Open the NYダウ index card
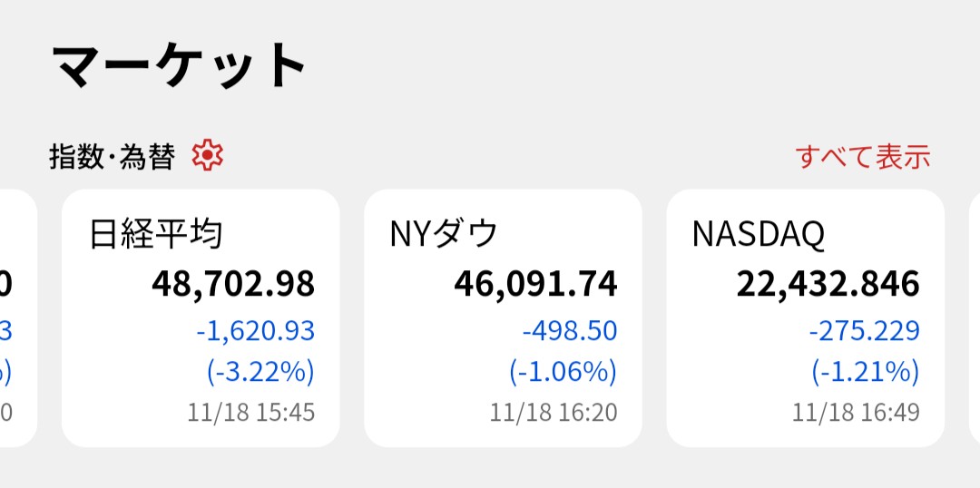 (503, 317)
